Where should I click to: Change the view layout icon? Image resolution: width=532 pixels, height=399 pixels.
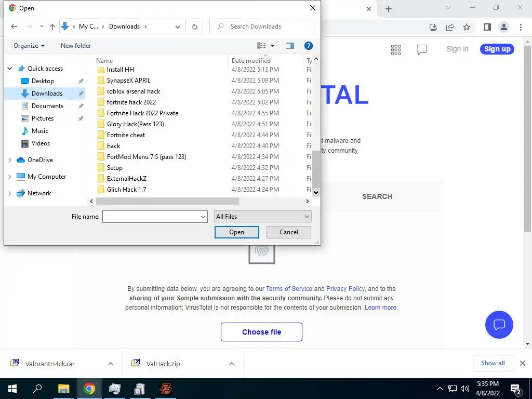[x=261, y=46]
